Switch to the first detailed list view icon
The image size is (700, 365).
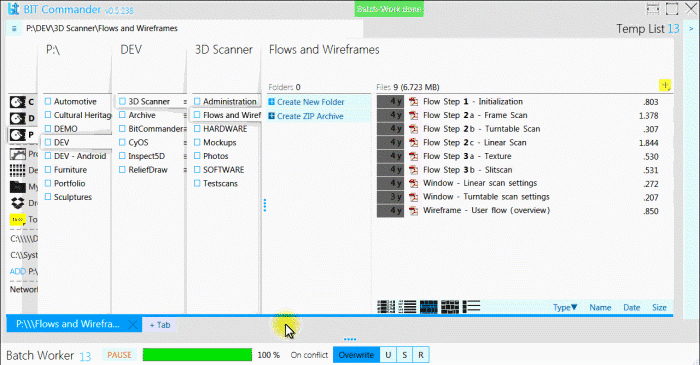pos(386,307)
